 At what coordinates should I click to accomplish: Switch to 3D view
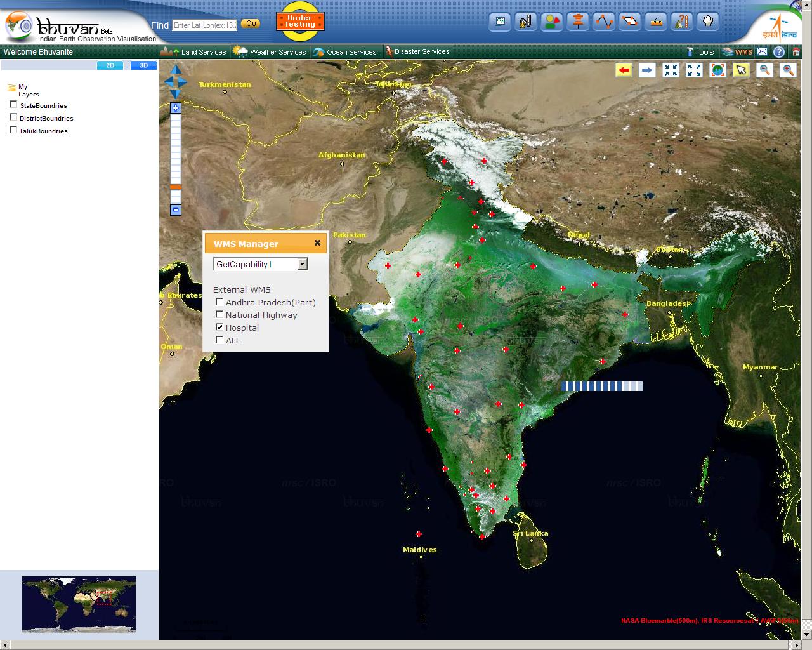click(x=143, y=65)
